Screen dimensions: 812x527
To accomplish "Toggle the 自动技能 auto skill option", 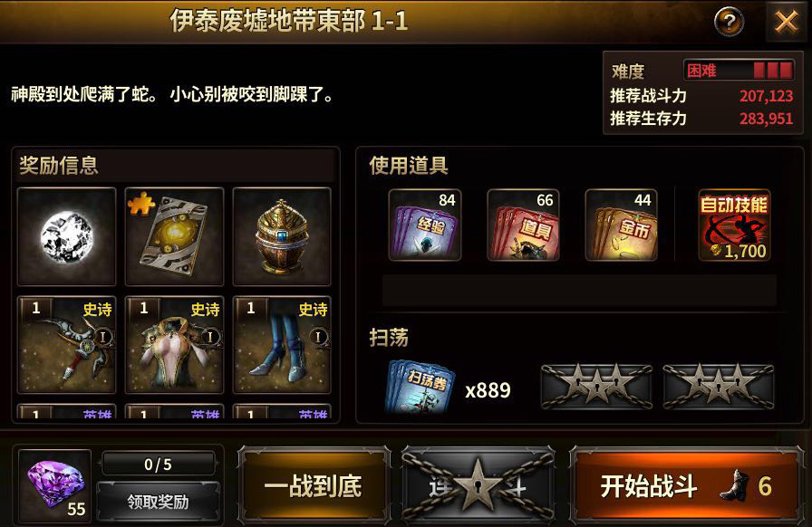I will (734, 225).
